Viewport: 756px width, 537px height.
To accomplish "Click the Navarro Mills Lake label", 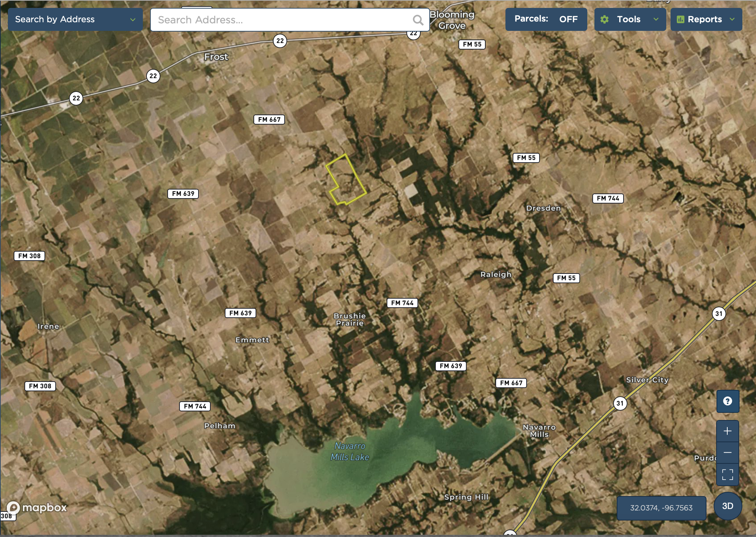I will [350, 451].
